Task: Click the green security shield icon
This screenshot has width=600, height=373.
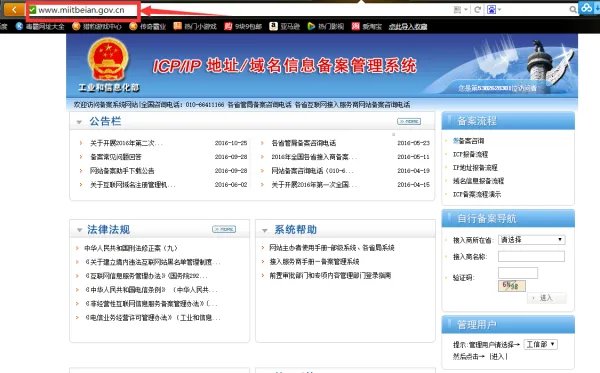Action: [x=33, y=10]
